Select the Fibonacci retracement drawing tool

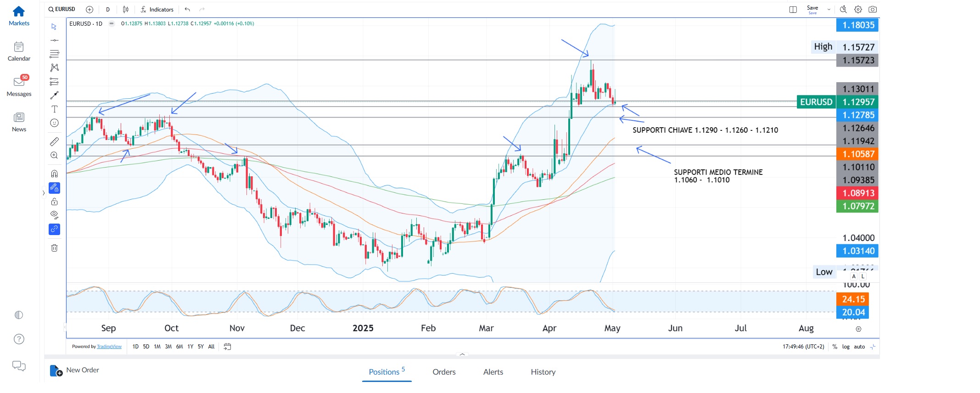(x=54, y=54)
